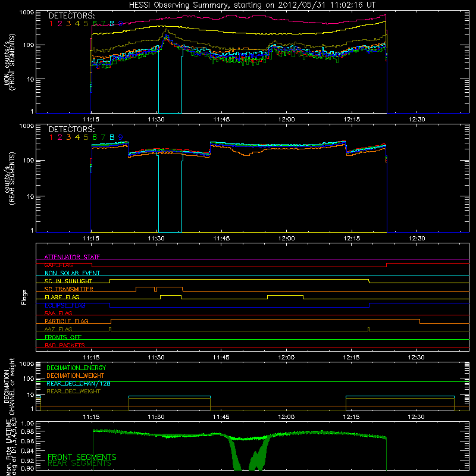
Task: Click 11:45 tick under rear segments plot
Action: (x=221, y=239)
